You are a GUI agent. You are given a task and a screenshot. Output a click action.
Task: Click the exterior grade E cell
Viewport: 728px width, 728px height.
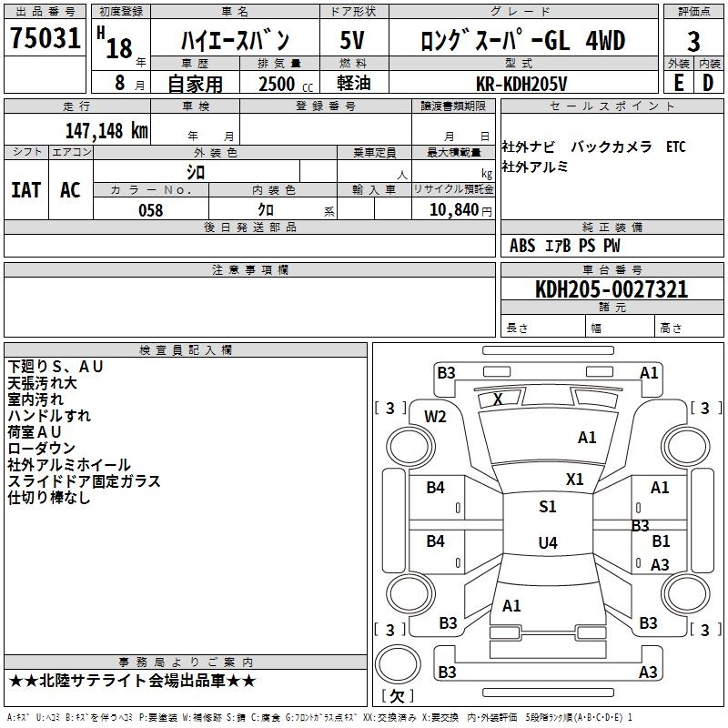pos(678,82)
